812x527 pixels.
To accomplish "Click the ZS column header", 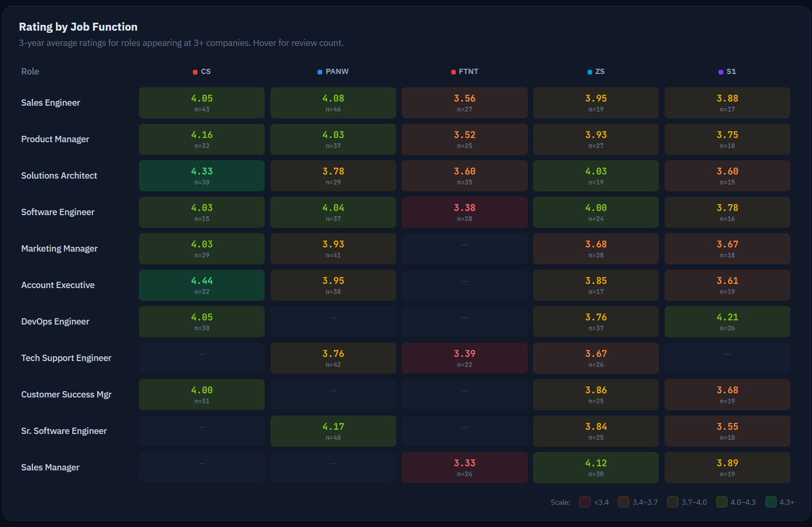I will [x=596, y=71].
